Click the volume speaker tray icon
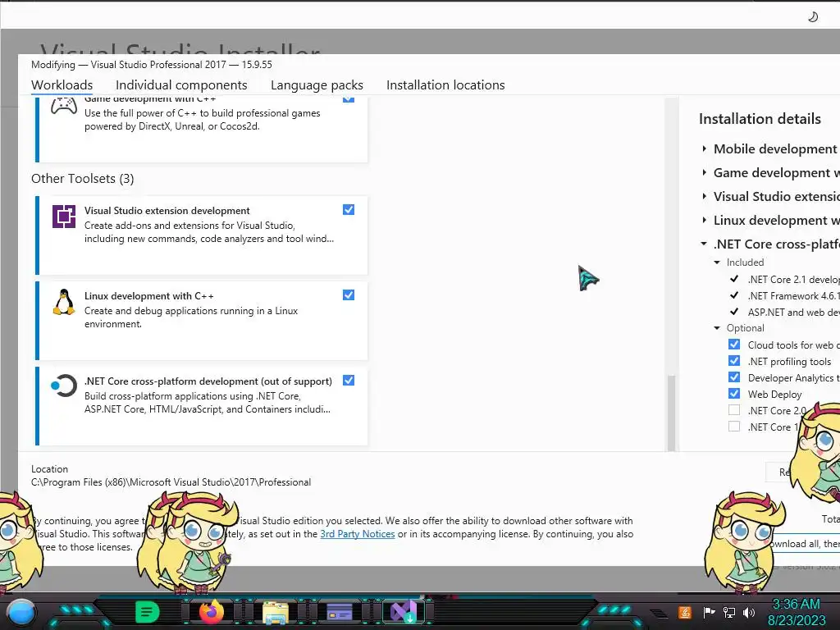Viewport: 840px width, 630px height. click(x=749, y=612)
